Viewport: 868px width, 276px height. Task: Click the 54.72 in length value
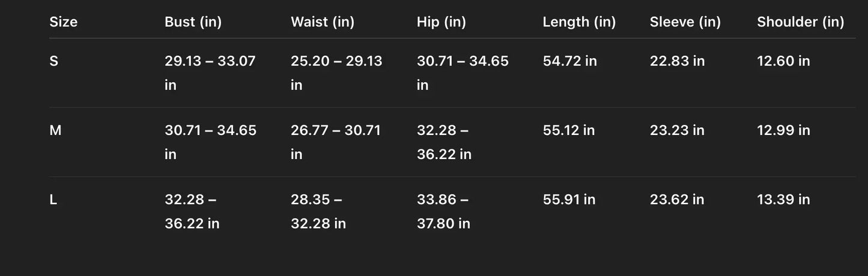tap(569, 61)
